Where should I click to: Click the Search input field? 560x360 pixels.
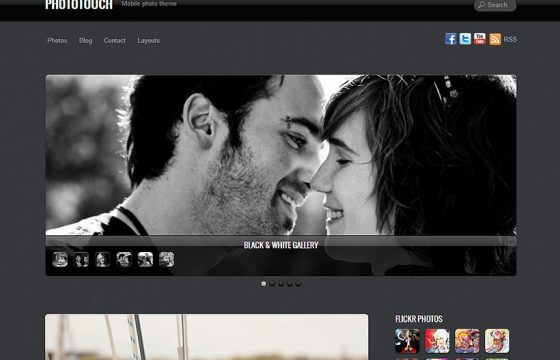(495, 5)
